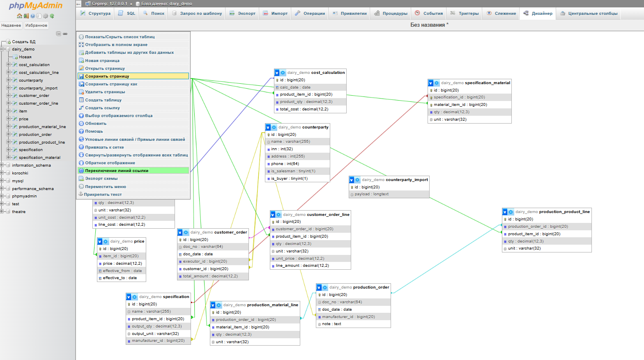Image resolution: width=644 pixels, height=360 pixels.
Task: Toggle the V button on customer_order_line table
Action: point(273,215)
